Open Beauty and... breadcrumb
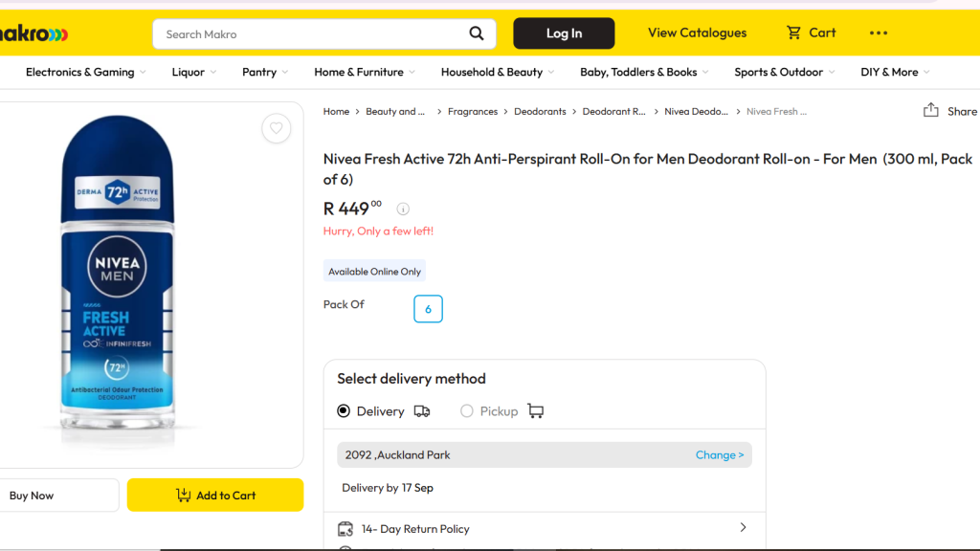This screenshot has width=980, height=551. click(x=395, y=112)
